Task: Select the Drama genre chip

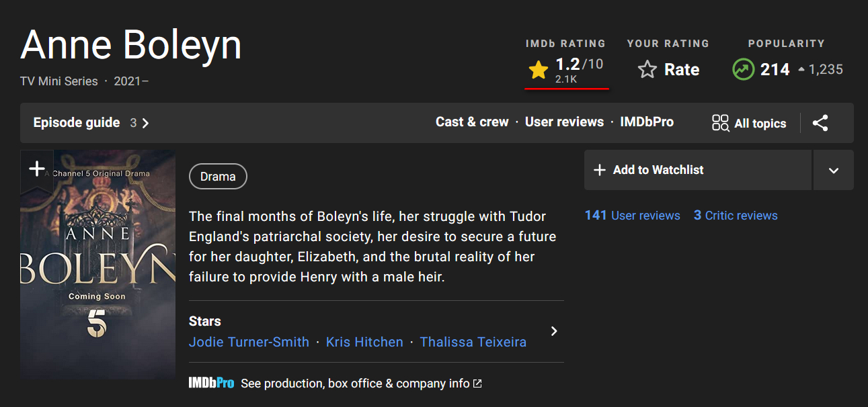Action: 218,177
